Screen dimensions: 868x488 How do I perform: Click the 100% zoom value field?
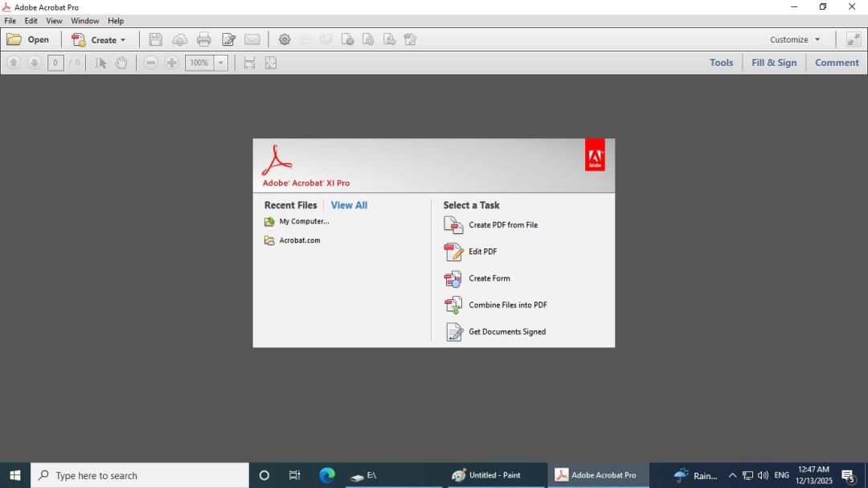pos(199,63)
